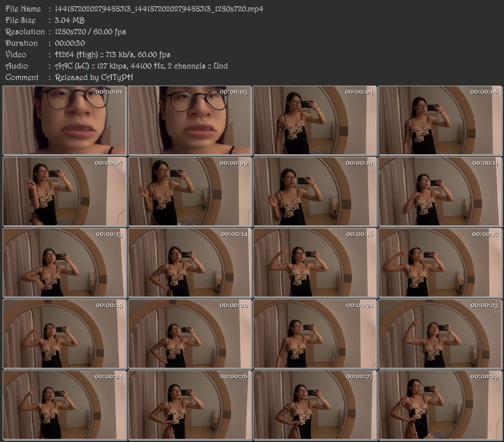Viewport: 504px width, 442px height.
Task: Click the thumbnail stamped 00:00:21
Action: coord(315,334)
